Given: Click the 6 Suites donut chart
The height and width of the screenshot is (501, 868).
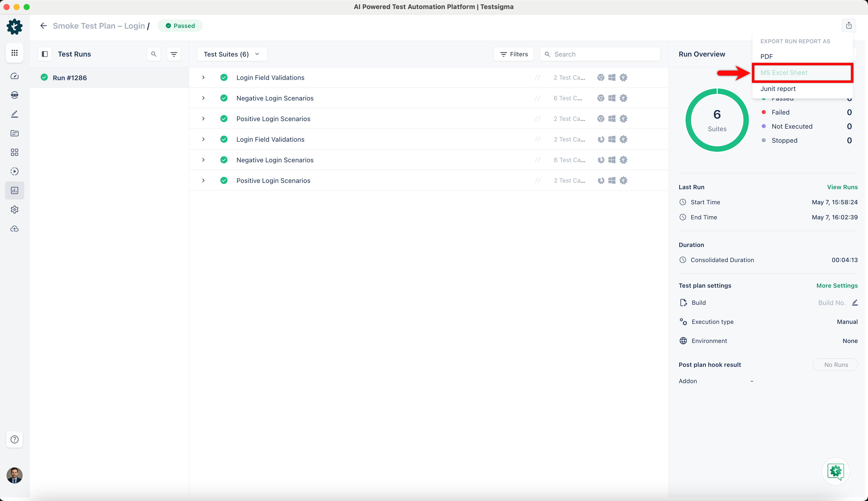Looking at the screenshot, I should 717,120.
